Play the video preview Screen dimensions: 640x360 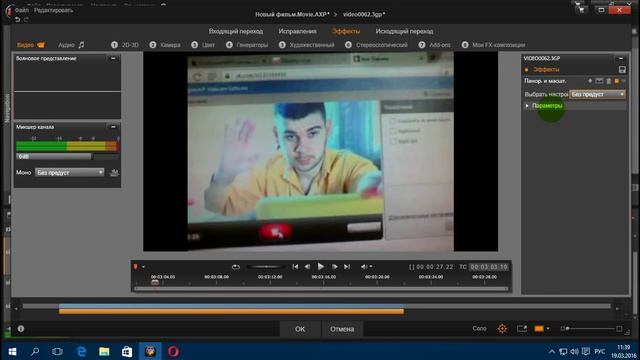coord(321,267)
